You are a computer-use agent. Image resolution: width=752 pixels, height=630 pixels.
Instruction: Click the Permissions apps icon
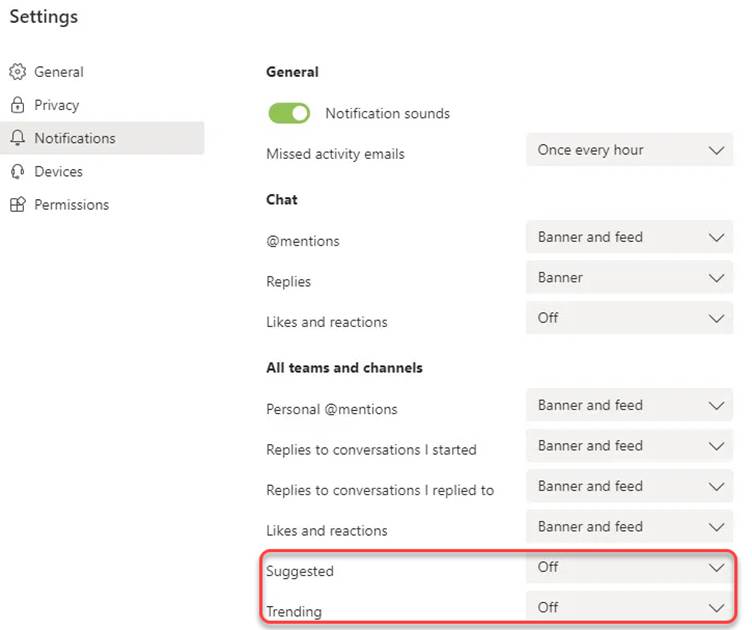pos(18,205)
